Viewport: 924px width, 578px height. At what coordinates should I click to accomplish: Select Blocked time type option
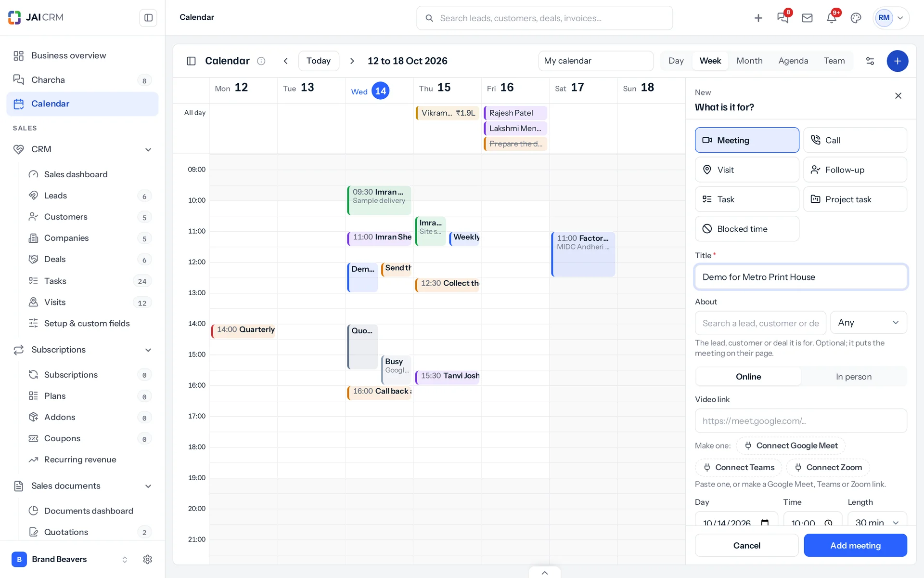coord(747,229)
